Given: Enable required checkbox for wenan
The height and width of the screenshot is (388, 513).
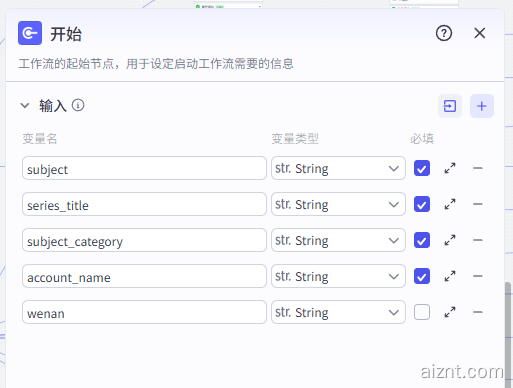Looking at the screenshot, I should (422, 312).
